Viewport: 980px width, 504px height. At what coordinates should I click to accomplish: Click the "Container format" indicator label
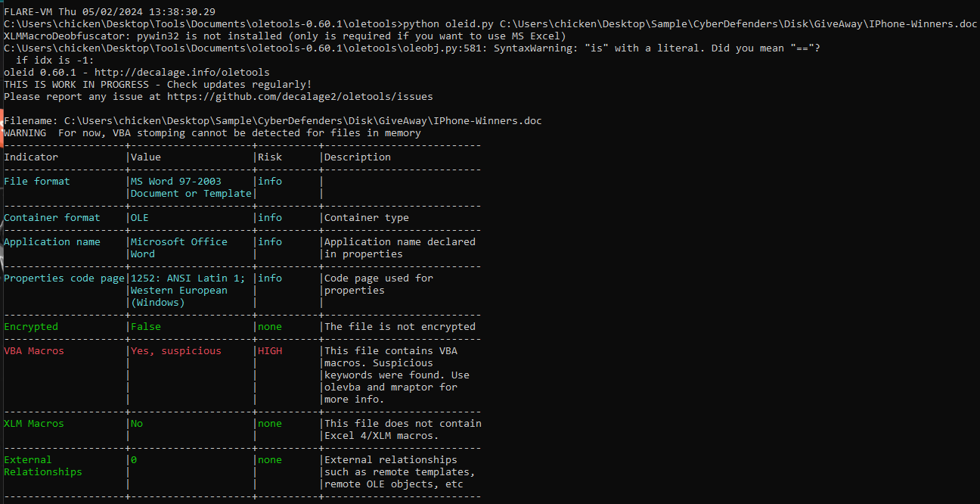coord(52,218)
